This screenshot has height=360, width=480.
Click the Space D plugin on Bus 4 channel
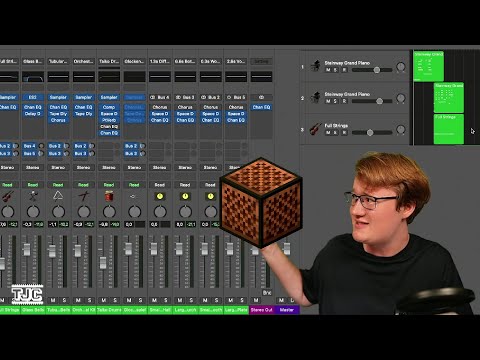click(x=160, y=114)
